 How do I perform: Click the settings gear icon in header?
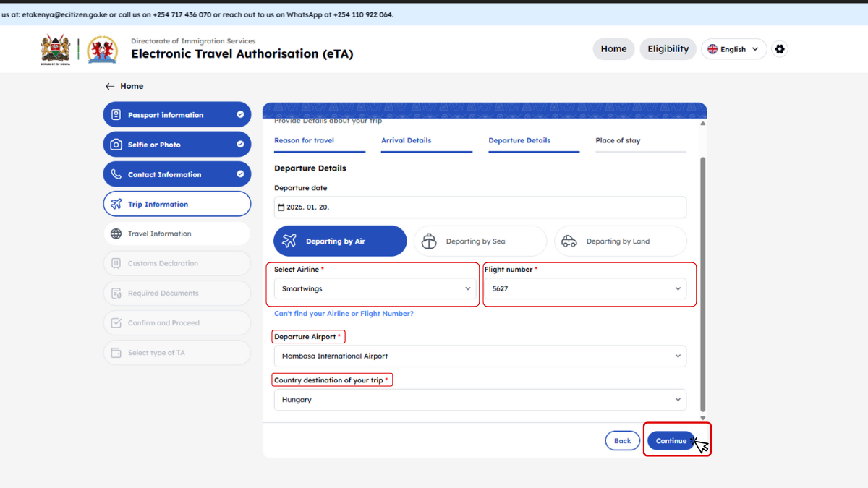[x=779, y=49]
